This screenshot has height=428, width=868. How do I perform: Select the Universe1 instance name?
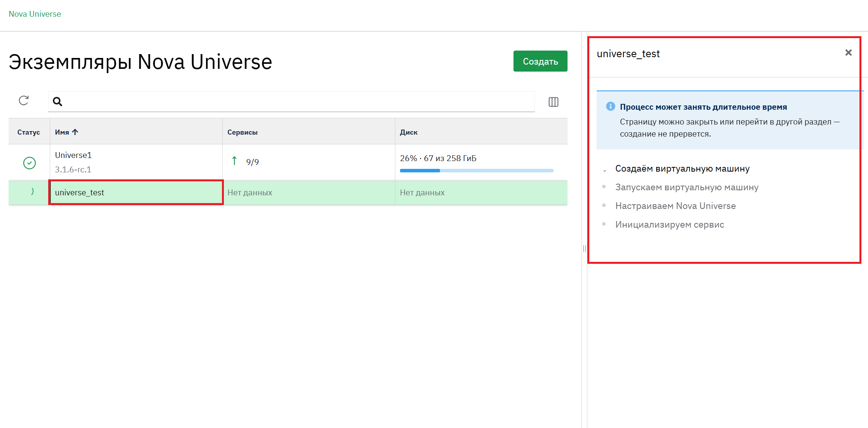(73, 155)
